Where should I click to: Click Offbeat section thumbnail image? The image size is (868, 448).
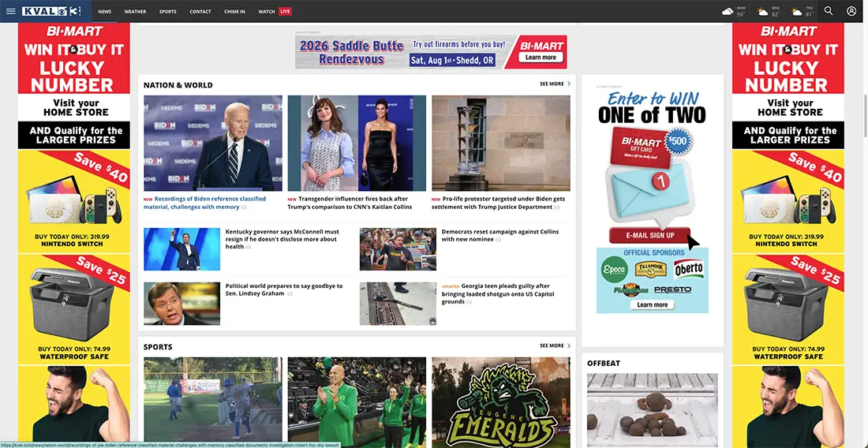[652, 410]
